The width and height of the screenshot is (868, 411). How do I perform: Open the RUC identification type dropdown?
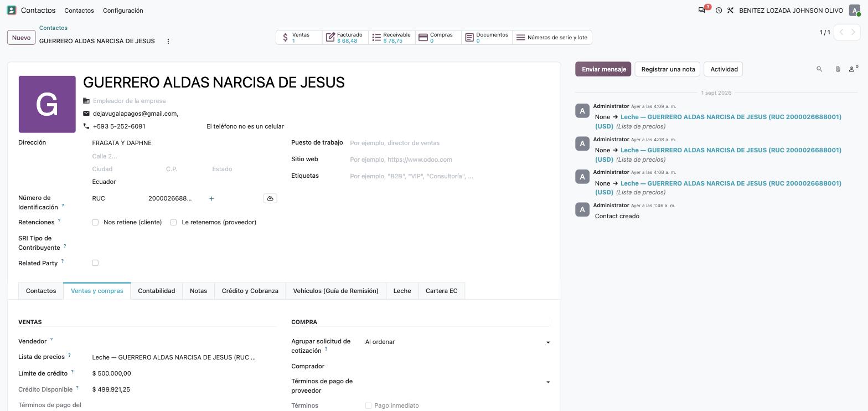[117, 198]
